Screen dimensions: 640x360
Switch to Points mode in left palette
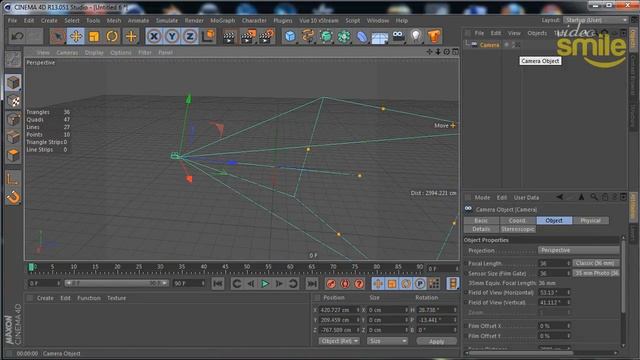[13, 120]
